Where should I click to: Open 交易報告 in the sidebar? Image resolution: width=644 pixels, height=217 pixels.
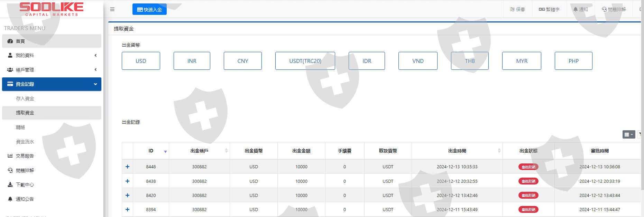pyautogui.click(x=25, y=156)
